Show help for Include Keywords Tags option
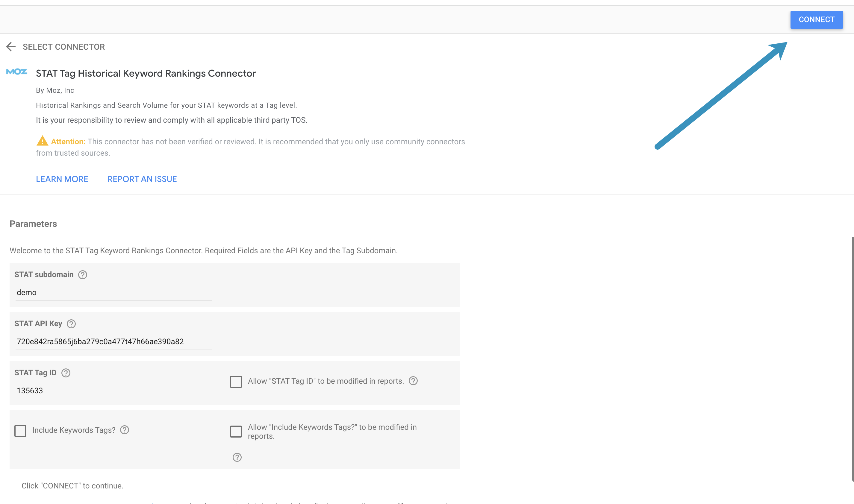 [125, 430]
